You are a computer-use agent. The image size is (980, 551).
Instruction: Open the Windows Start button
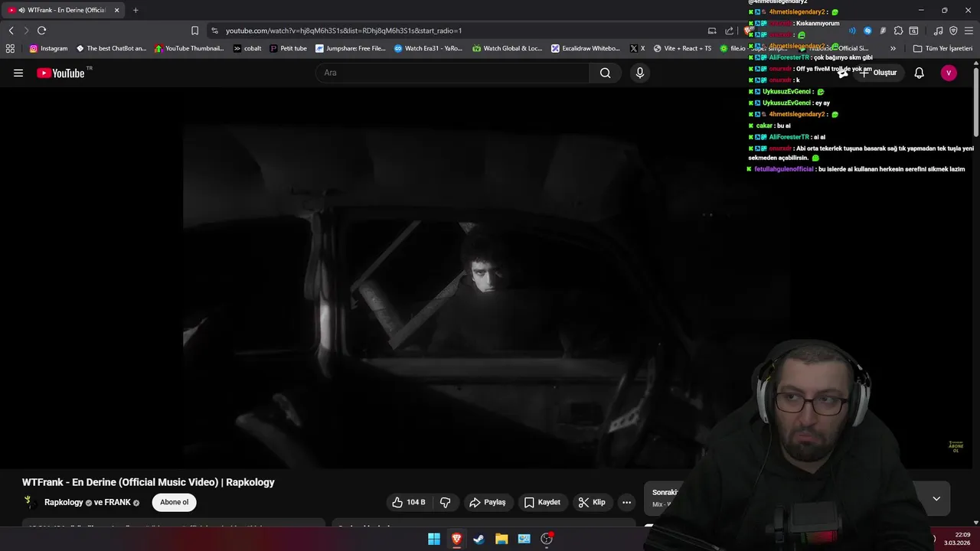pyautogui.click(x=434, y=539)
